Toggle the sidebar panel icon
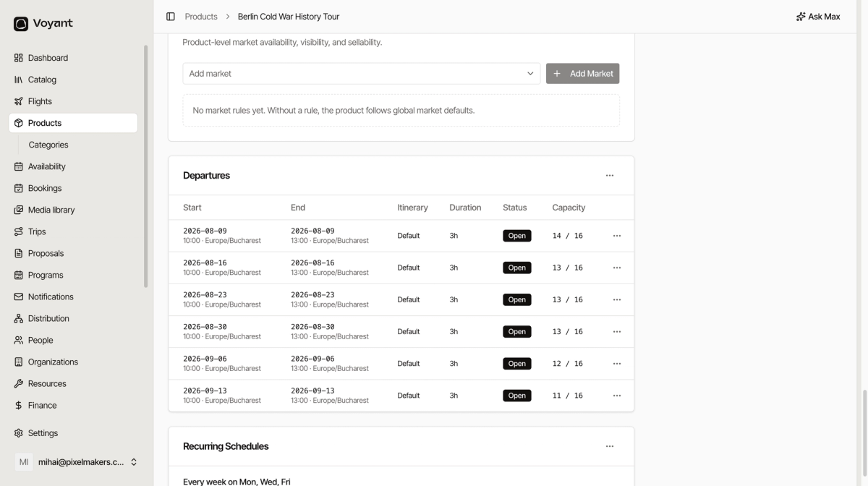Image resolution: width=868 pixels, height=486 pixels. click(x=171, y=17)
